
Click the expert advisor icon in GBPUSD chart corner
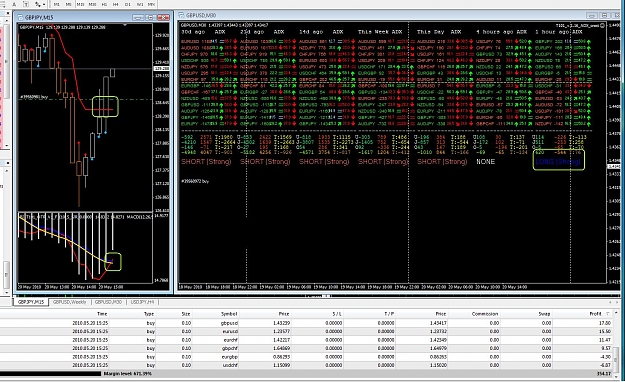[602, 26]
